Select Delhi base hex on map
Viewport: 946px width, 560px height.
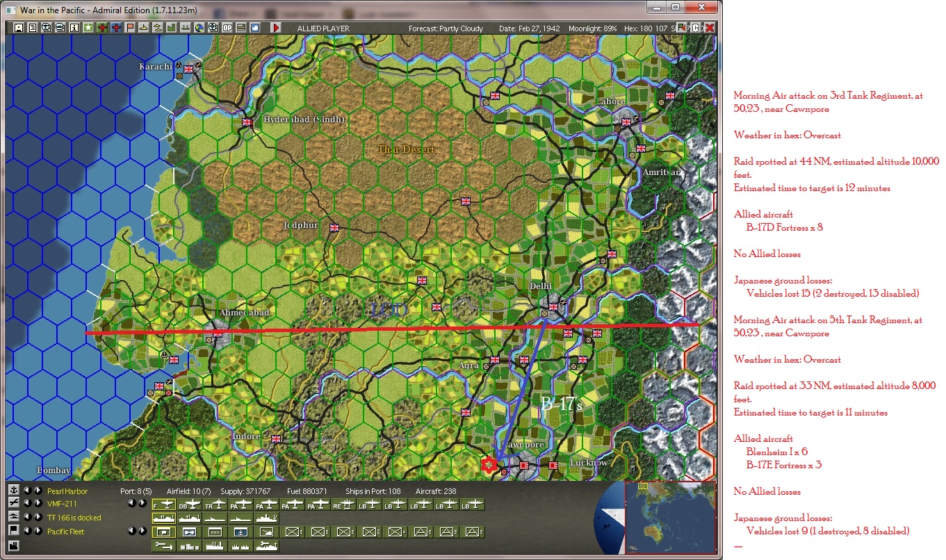click(x=553, y=306)
